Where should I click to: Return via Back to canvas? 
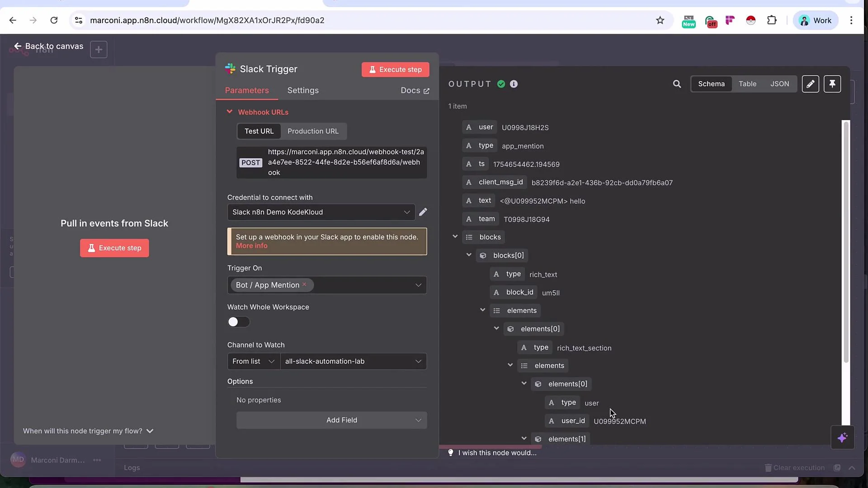pos(49,46)
